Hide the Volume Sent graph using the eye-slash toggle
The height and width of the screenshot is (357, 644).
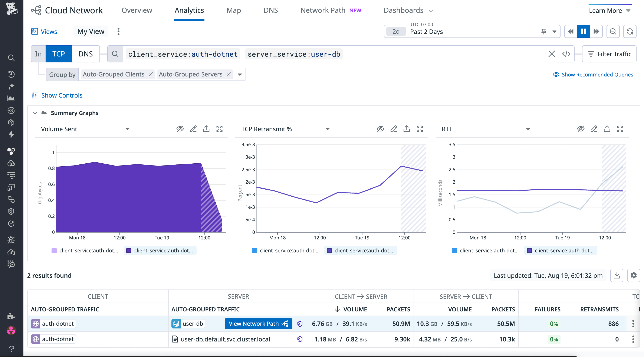(180, 128)
